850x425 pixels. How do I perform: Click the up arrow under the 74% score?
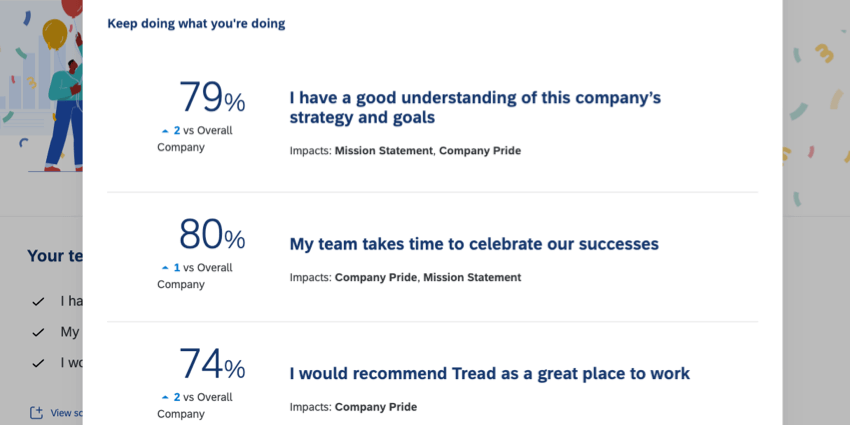click(x=165, y=398)
